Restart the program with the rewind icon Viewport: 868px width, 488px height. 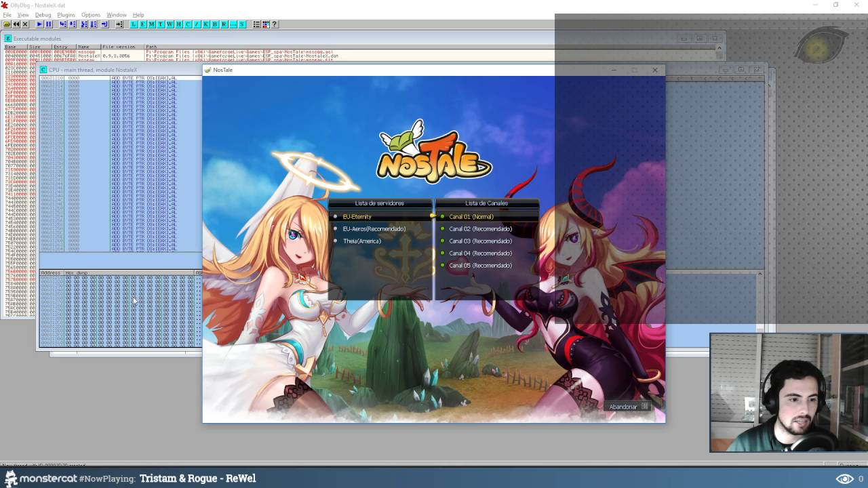coord(16,24)
